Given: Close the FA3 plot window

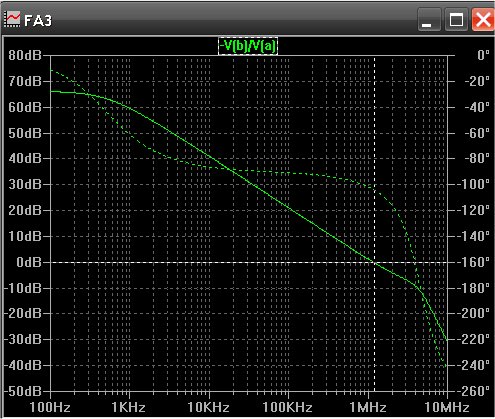Looking at the screenshot, I should pyautogui.click(x=483, y=20).
